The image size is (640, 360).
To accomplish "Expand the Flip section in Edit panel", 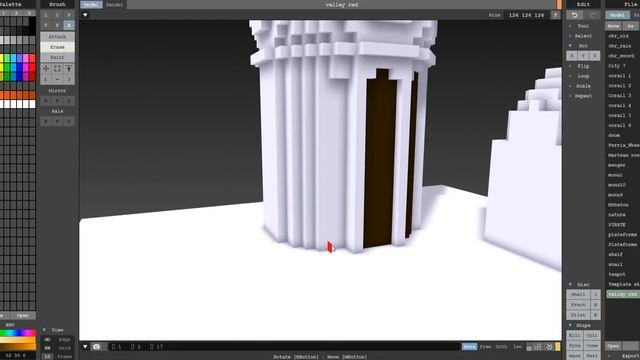I will (583, 66).
